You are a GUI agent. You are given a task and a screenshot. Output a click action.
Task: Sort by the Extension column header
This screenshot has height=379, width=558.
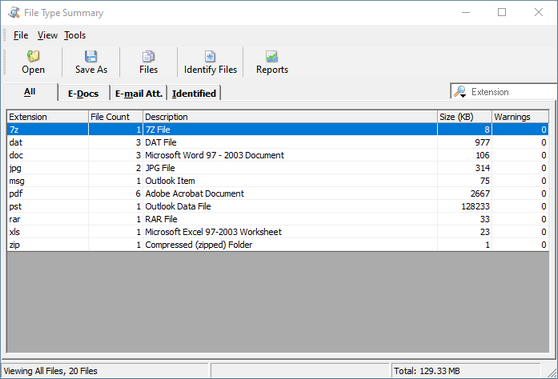tap(47, 117)
